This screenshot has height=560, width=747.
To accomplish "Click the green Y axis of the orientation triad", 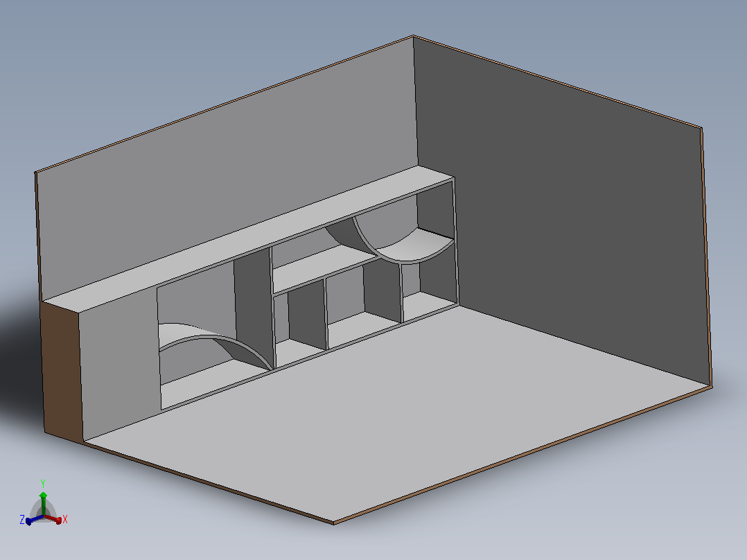I will [43, 503].
